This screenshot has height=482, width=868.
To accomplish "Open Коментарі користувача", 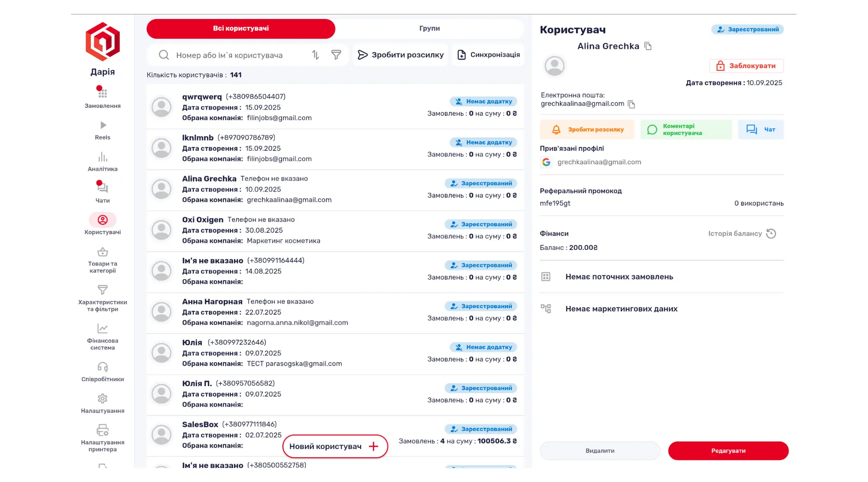I will point(686,130).
